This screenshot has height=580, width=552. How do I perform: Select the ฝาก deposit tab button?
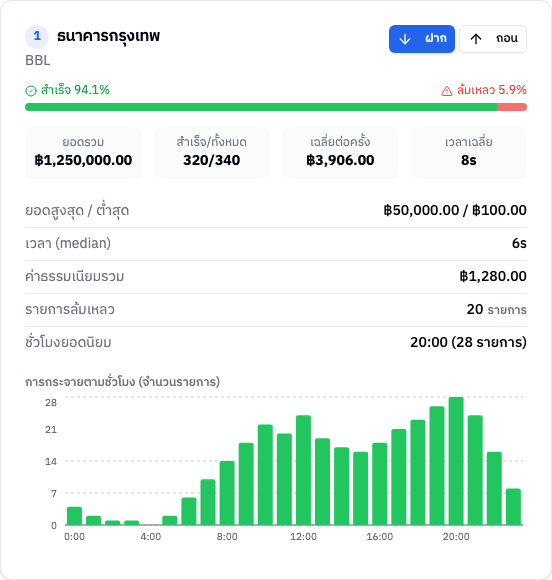click(x=422, y=39)
